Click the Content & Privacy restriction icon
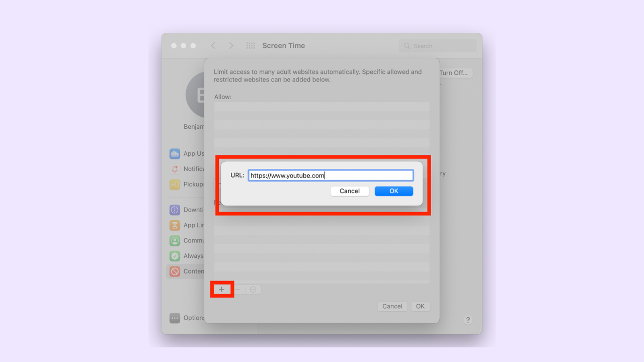 pyautogui.click(x=175, y=271)
